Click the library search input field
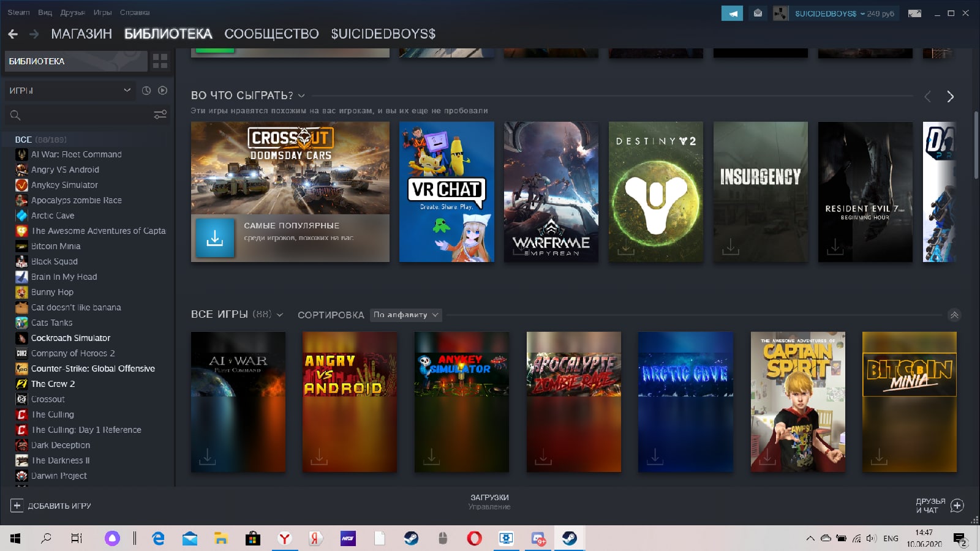Image resolution: width=980 pixels, height=551 pixels. pyautogui.click(x=86, y=115)
